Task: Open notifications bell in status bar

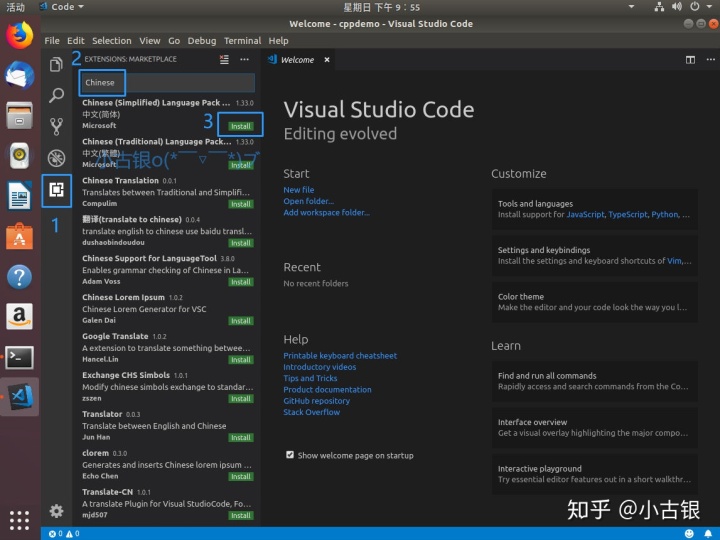Action: [x=708, y=534]
